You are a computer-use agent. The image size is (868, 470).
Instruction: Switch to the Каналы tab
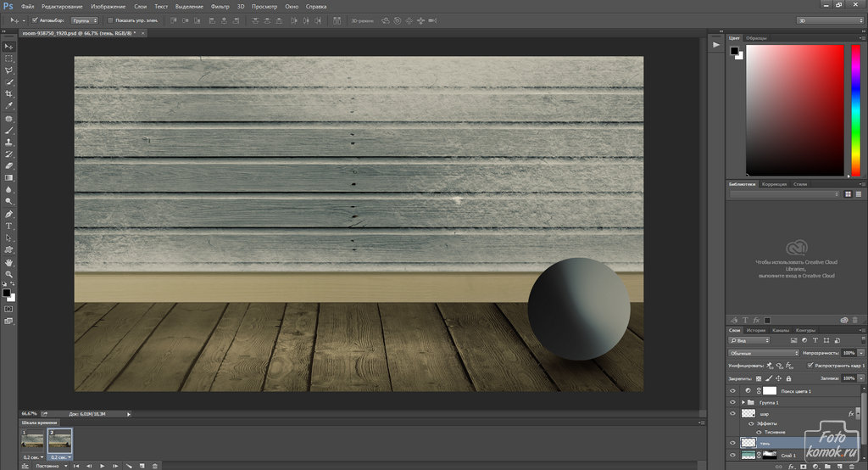tap(782, 330)
